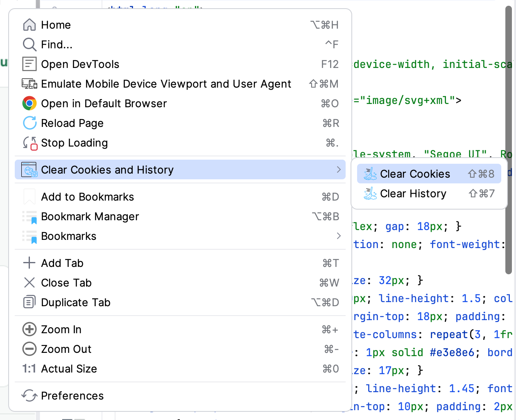Select Duplicate Tab menu item

[x=180, y=303]
